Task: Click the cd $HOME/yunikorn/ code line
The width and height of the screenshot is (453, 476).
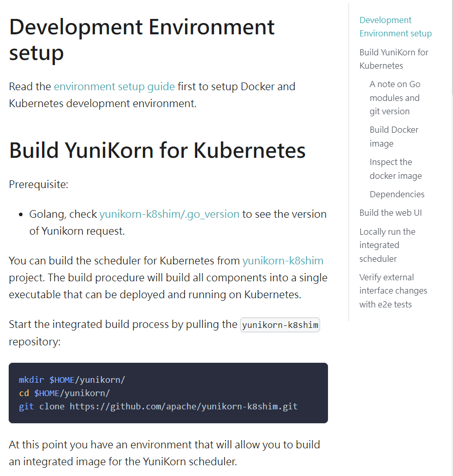Action: point(65,393)
